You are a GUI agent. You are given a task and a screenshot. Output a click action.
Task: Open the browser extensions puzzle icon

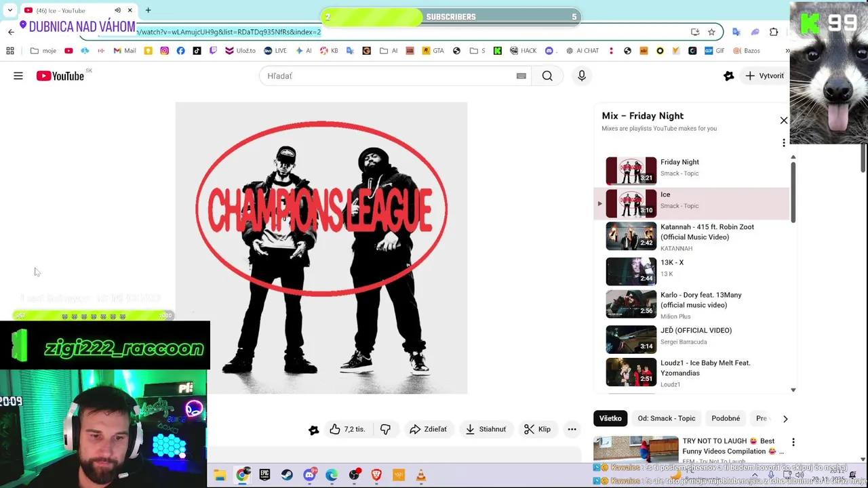(774, 32)
